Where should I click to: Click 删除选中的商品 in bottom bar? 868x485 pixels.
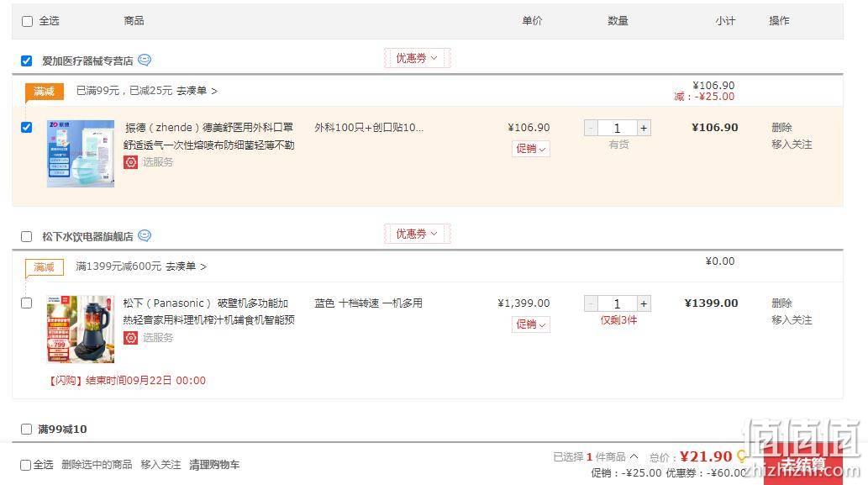click(x=97, y=465)
